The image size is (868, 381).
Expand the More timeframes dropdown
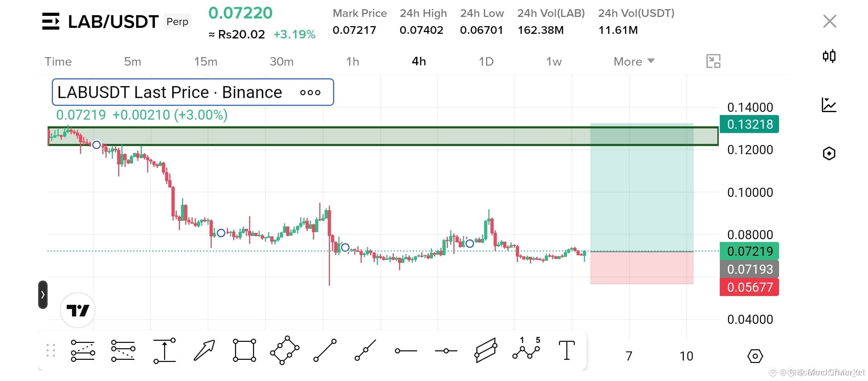[634, 61]
